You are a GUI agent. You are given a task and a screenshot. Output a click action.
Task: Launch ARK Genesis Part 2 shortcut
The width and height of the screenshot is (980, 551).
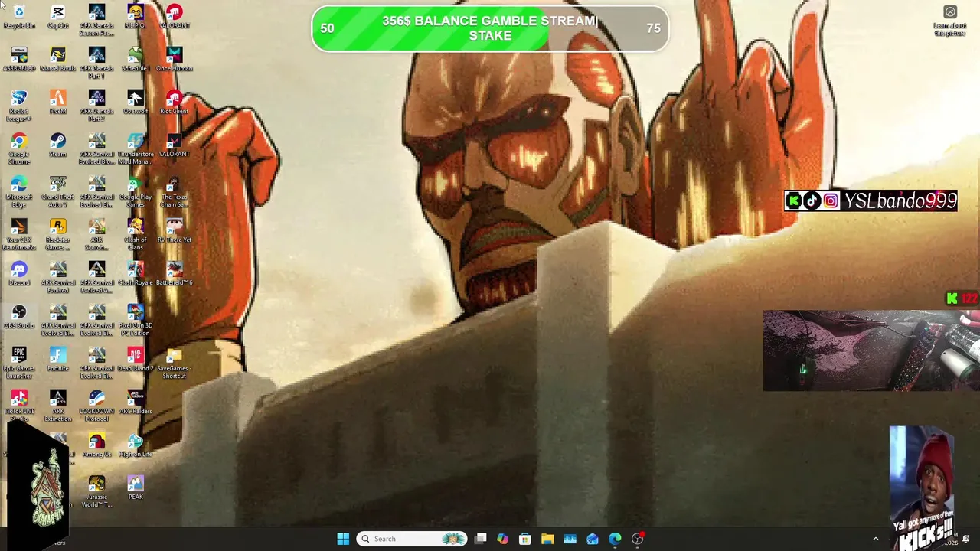[96, 106]
